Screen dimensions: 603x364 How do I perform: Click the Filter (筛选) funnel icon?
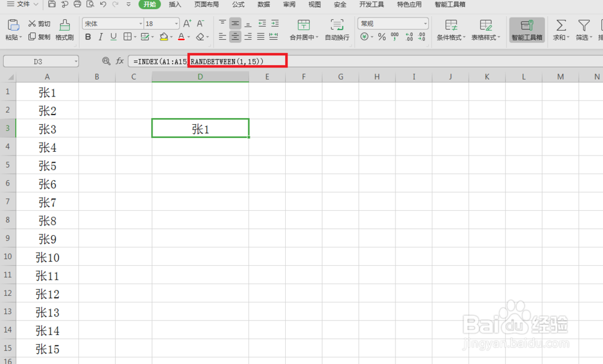coord(584,25)
